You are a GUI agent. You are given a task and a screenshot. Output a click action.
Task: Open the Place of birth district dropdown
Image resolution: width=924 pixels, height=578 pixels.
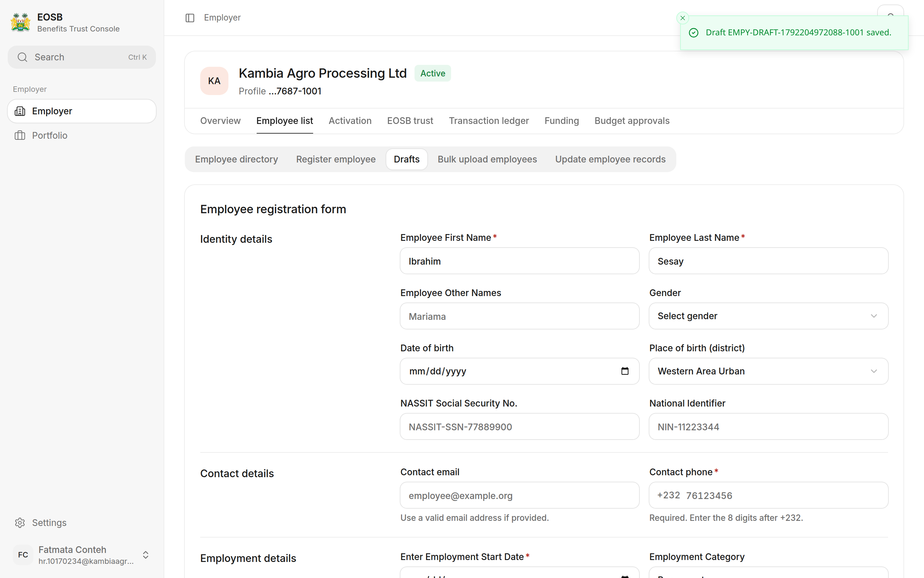click(768, 371)
